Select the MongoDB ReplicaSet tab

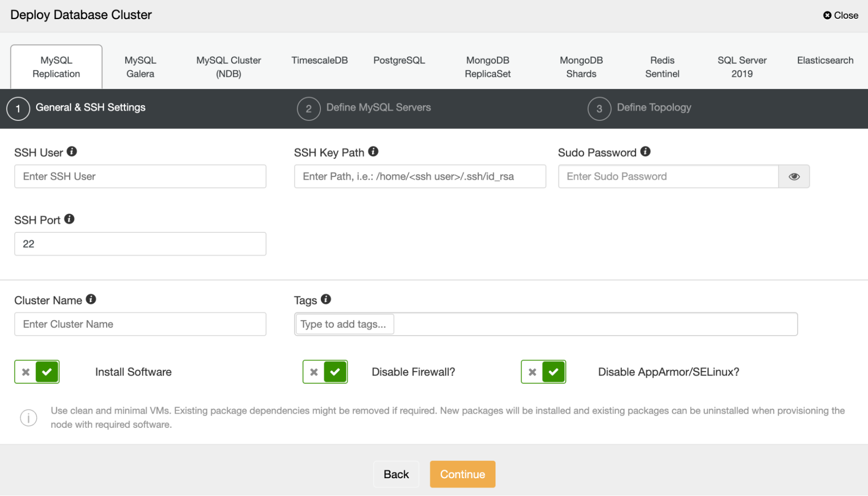pos(488,67)
